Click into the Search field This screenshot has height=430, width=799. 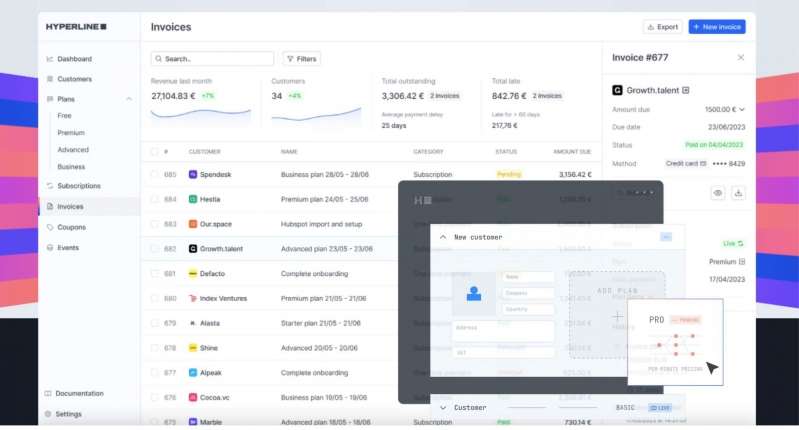(212, 59)
